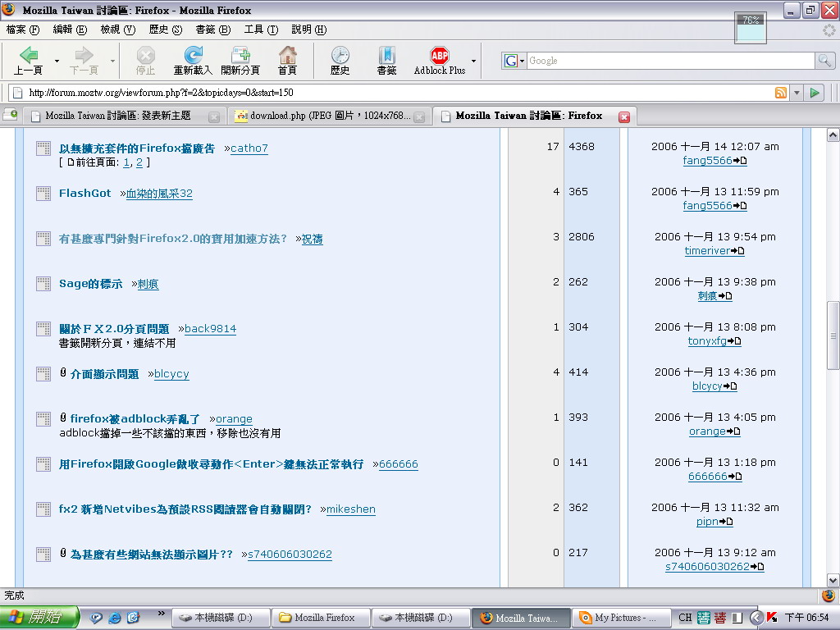Click the Reload (重新載入) toolbar icon
Viewport: 840px width, 630px height.
(194, 57)
